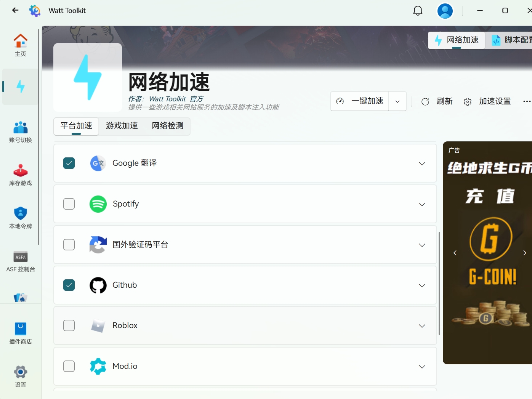
Task: Switch to 网络检测 tab
Action: click(168, 126)
